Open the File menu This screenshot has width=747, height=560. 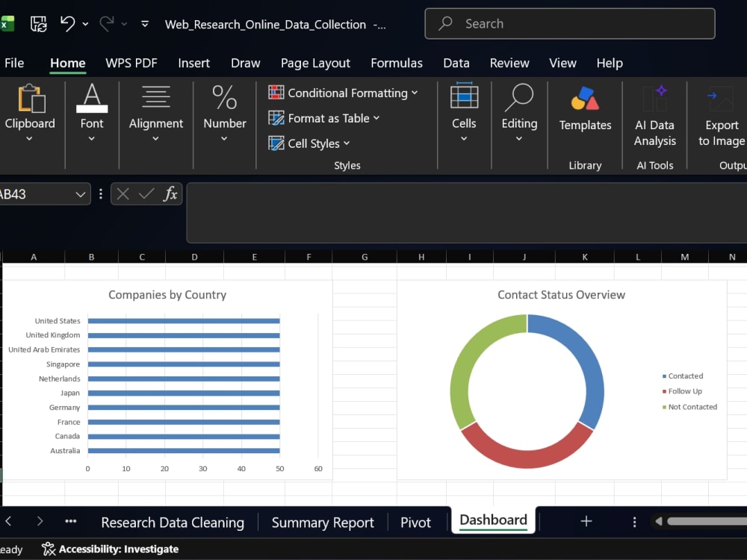pyautogui.click(x=13, y=63)
